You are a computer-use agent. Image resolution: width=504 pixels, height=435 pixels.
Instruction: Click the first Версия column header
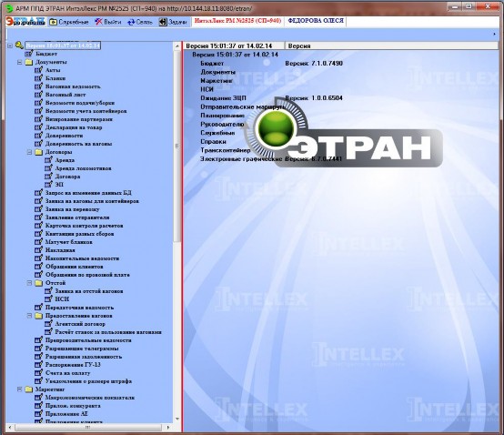[x=234, y=46]
